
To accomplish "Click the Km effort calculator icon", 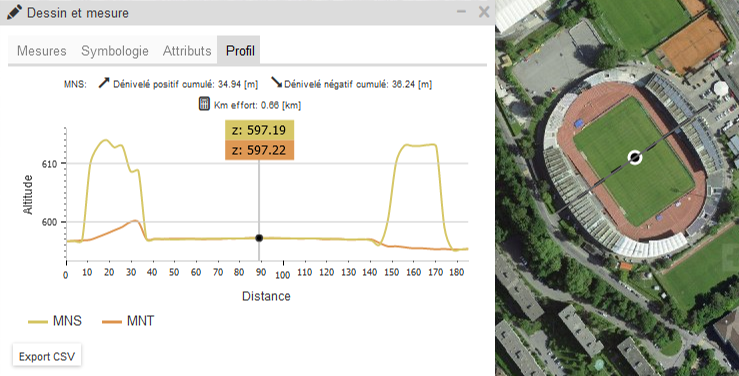I will [x=204, y=104].
